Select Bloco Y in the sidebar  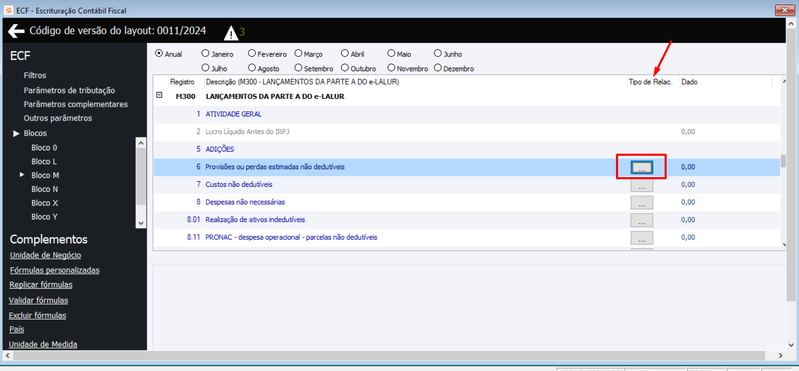pyautogui.click(x=44, y=217)
